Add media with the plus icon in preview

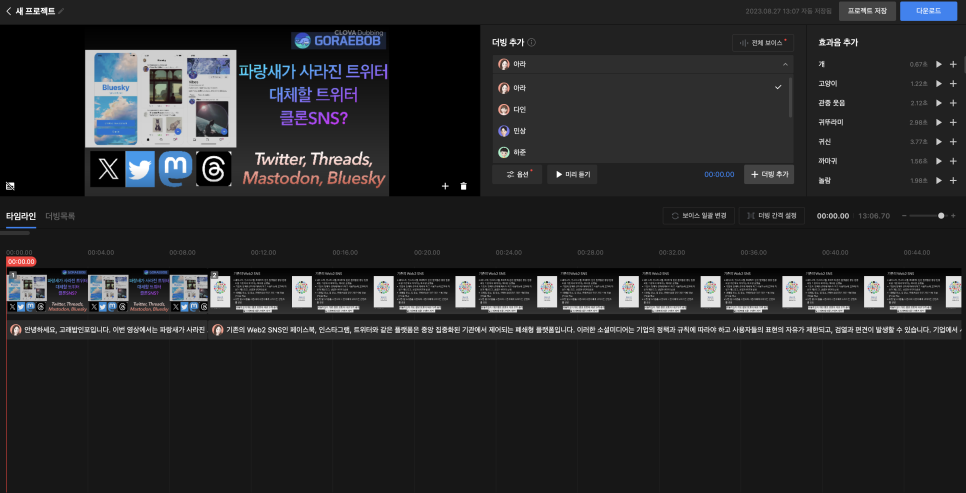[445, 186]
